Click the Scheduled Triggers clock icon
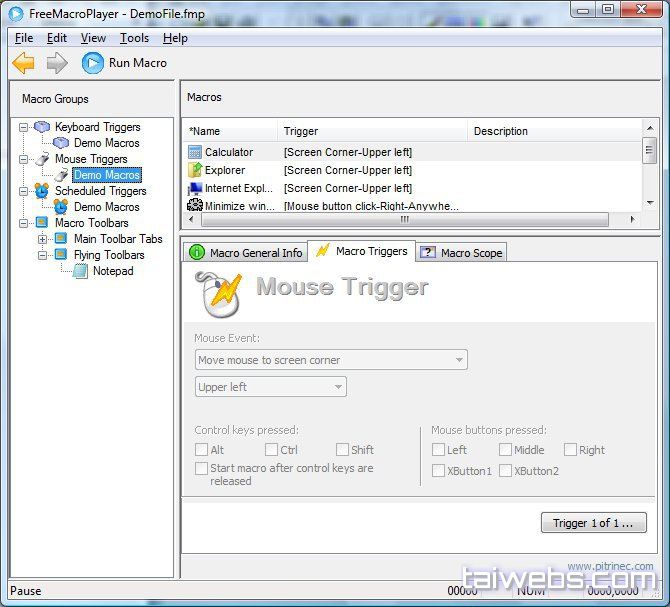 42,191
